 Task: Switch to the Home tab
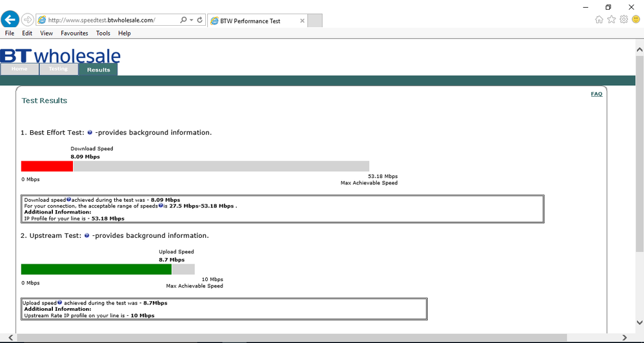tap(20, 69)
